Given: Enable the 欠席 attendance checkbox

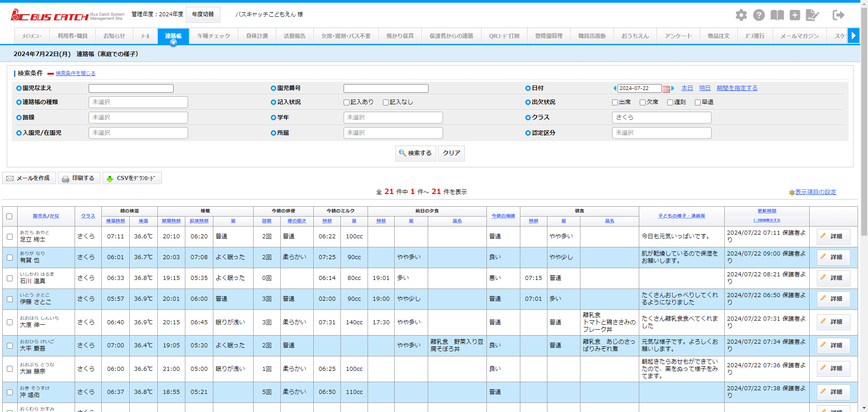Looking at the screenshot, I should [642, 103].
